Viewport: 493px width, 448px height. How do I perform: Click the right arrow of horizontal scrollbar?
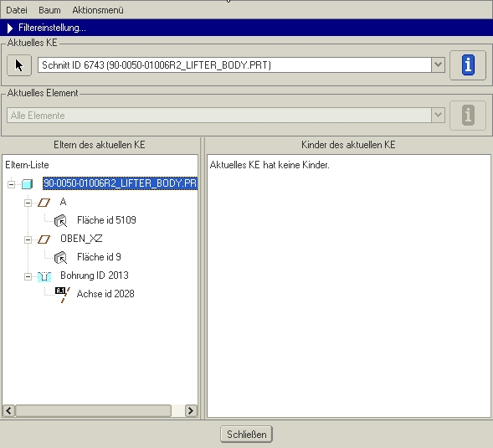click(191, 410)
